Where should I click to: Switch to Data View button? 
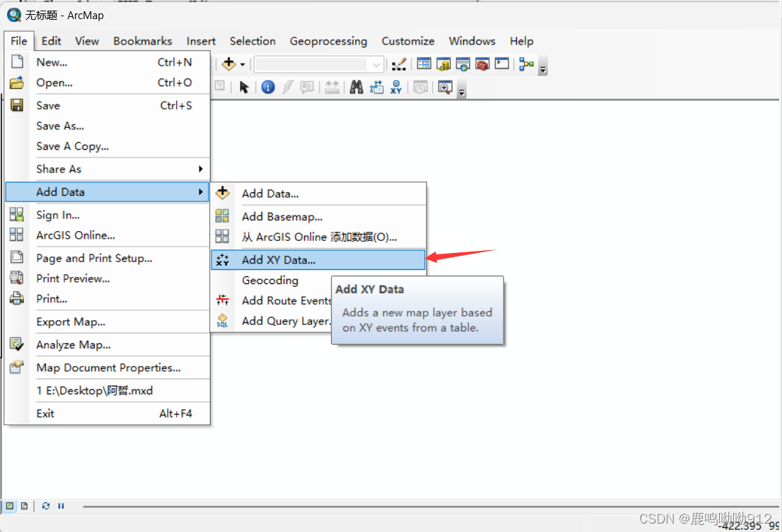click(9, 506)
